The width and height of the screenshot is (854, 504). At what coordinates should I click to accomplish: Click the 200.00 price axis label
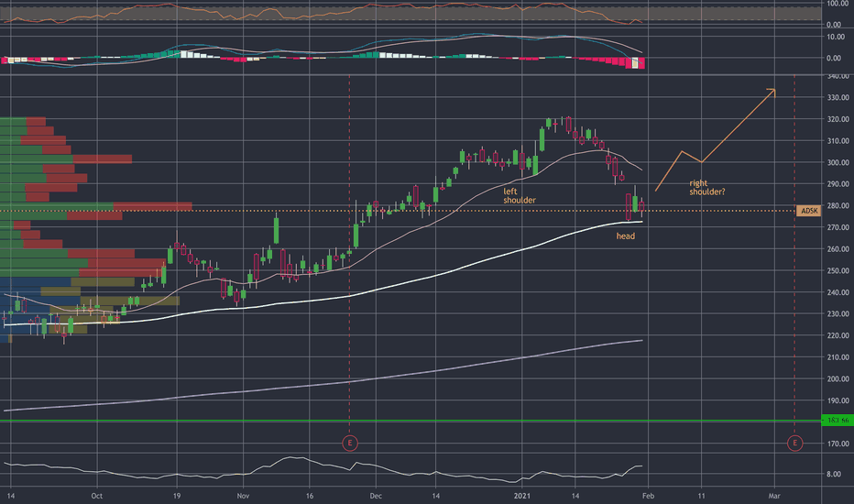tap(838, 378)
